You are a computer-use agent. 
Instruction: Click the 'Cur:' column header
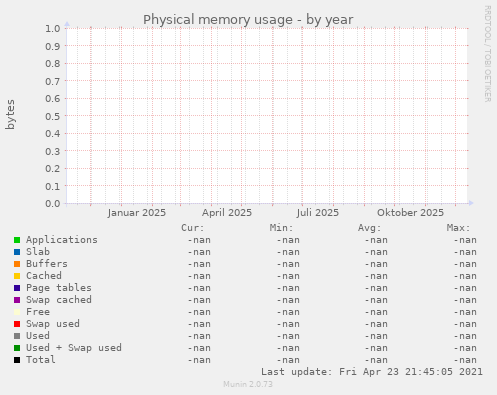pyautogui.click(x=193, y=228)
